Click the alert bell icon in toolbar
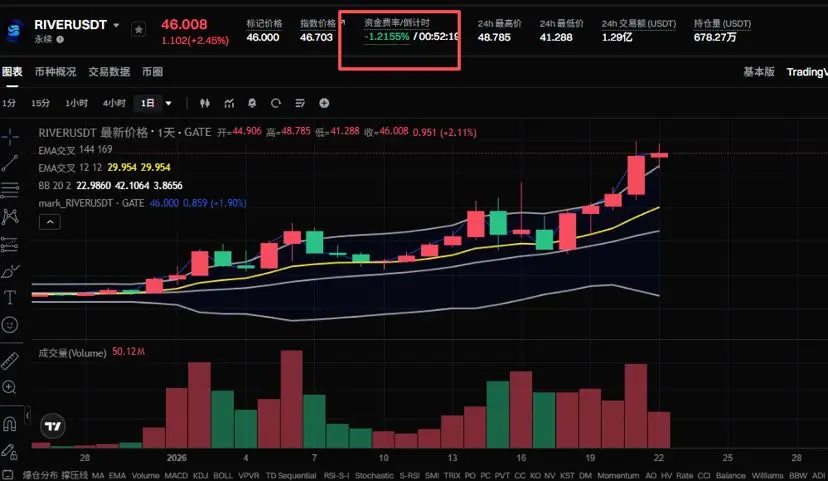Screen dimensions: 828x481 (252, 103)
